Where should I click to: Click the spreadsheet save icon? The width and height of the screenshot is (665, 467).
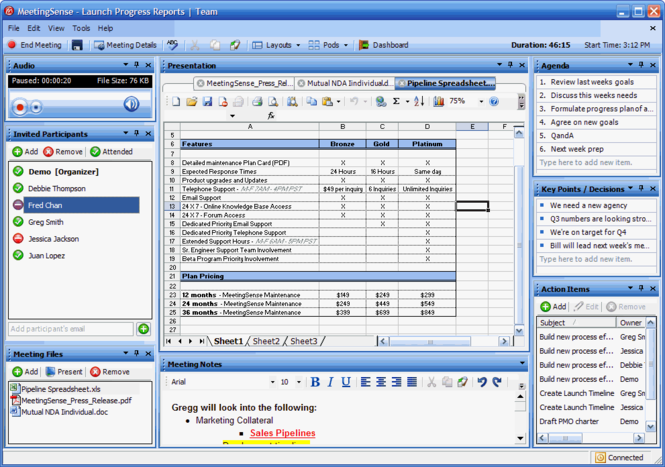[x=207, y=101]
